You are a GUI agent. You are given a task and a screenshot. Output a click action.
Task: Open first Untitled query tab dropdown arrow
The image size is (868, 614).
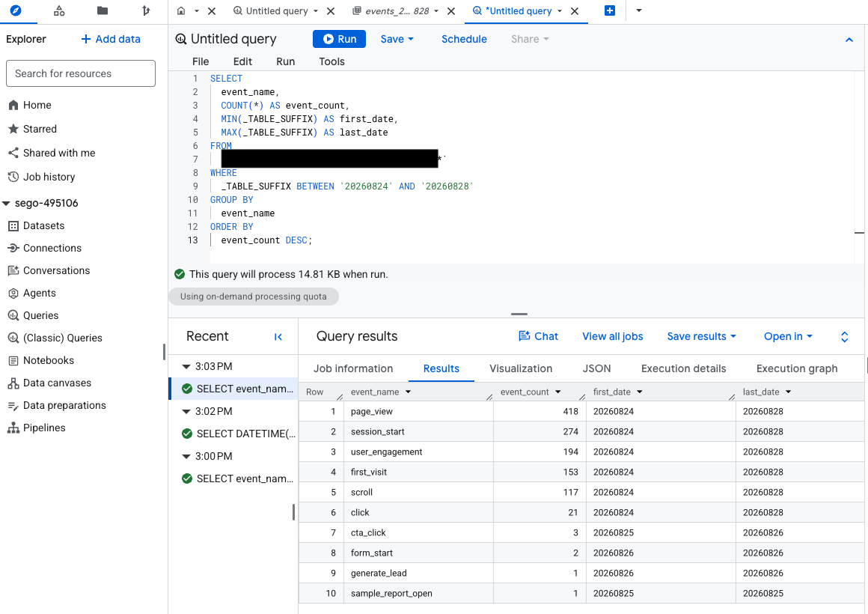click(x=316, y=11)
